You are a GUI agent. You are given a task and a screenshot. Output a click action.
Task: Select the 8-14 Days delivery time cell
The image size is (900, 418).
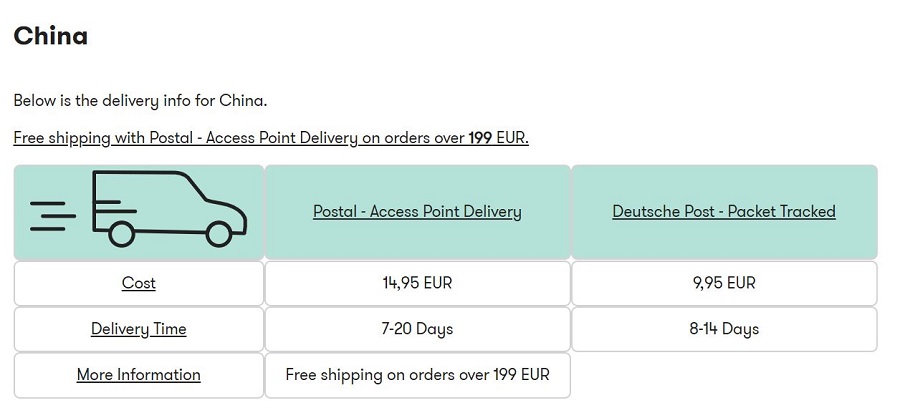click(724, 329)
